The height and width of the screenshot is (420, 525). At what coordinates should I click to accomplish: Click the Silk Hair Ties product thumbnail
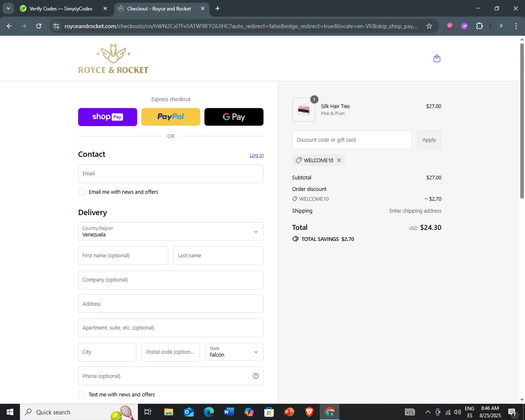(304, 110)
